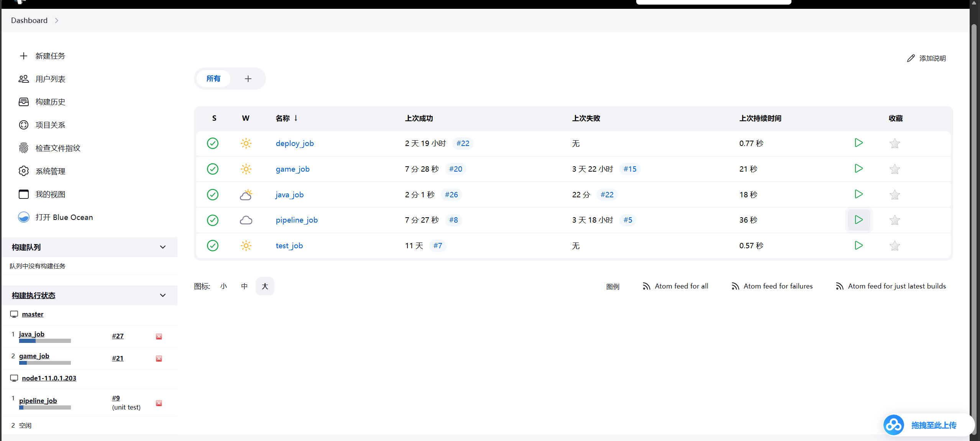Collapse the build queue (构建队列) panel
Image resolution: width=980 pixels, height=441 pixels.
[163, 247]
